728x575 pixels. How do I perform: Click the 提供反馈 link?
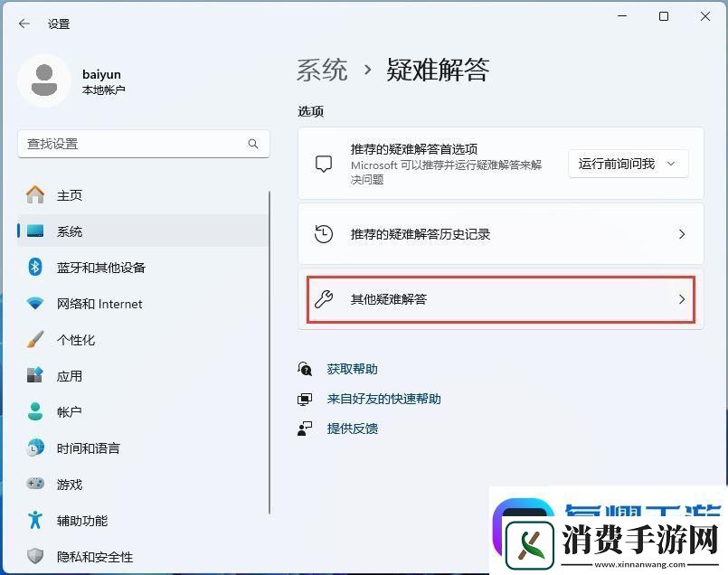pyautogui.click(x=353, y=429)
